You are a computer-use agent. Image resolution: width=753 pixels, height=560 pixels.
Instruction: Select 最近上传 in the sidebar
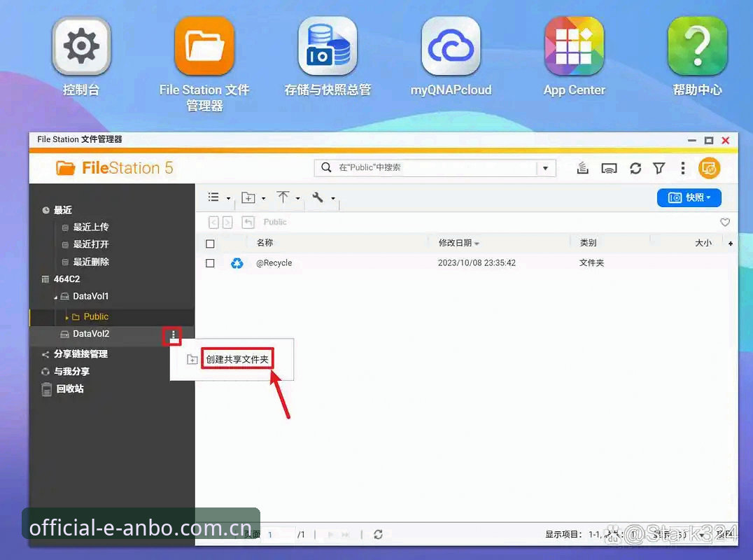(x=91, y=227)
